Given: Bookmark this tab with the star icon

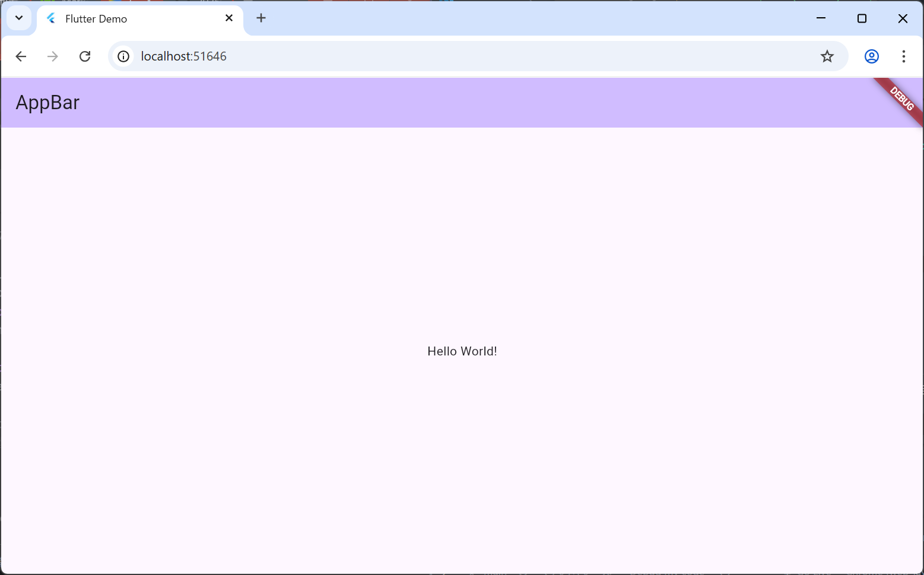Looking at the screenshot, I should click(x=827, y=56).
